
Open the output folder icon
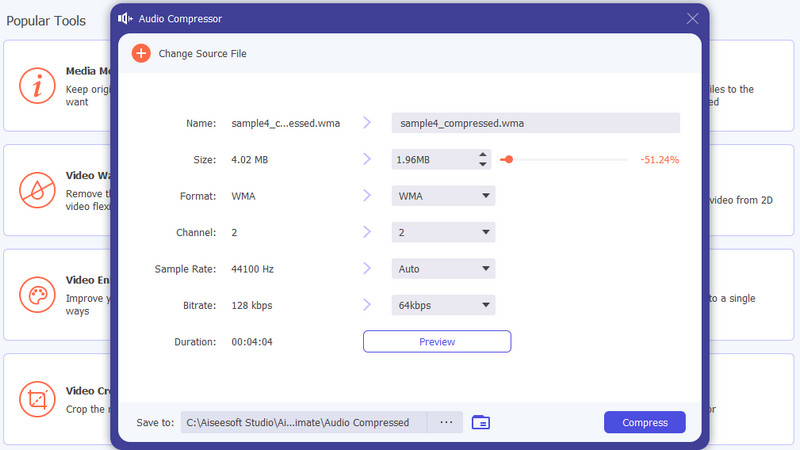pyautogui.click(x=480, y=422)
